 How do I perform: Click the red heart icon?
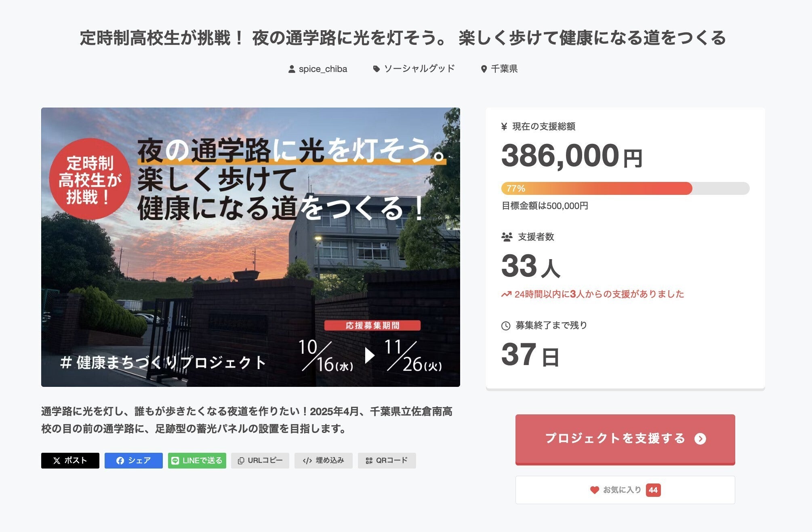594,490
